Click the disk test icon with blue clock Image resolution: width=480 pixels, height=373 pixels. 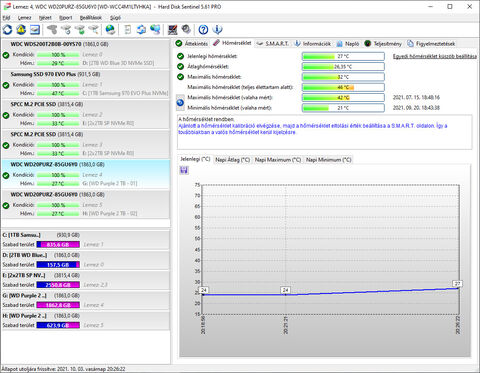coord(66,30)
